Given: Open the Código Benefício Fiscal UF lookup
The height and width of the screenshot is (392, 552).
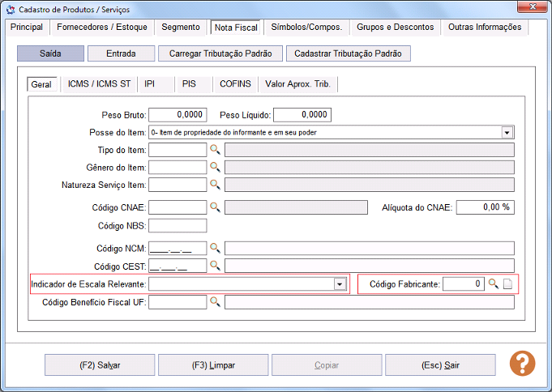Looking at the screenshot, I should (215, 301).
